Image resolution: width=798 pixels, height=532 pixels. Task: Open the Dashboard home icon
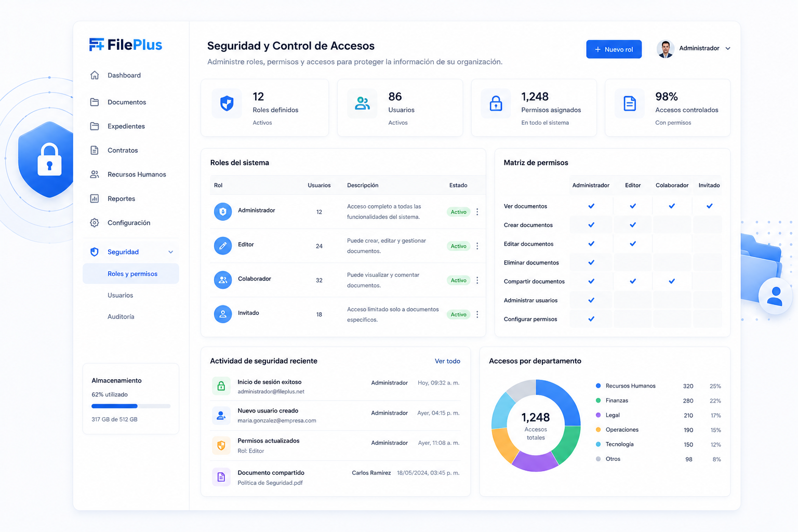[x=95, y=75]
